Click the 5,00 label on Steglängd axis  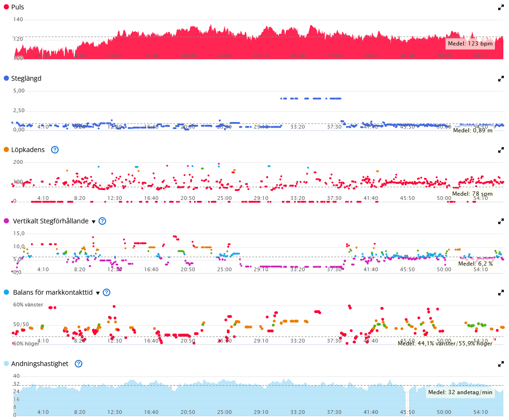pyautogui.click(x=19, y=91)
